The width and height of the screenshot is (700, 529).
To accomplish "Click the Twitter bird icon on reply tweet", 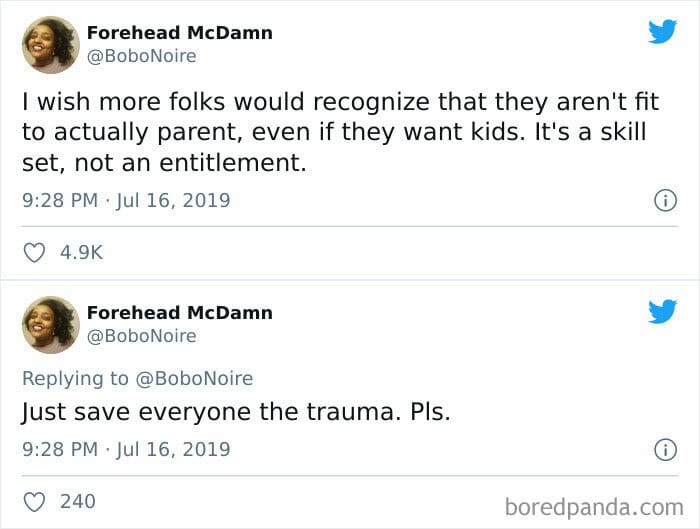I will click(662, 311).
